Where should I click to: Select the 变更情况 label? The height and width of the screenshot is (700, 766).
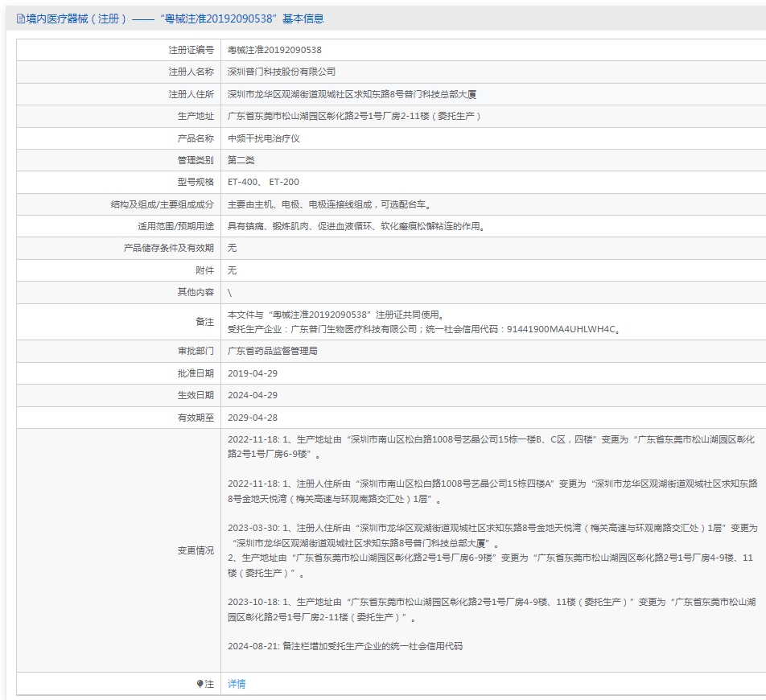tap(196, 550)
